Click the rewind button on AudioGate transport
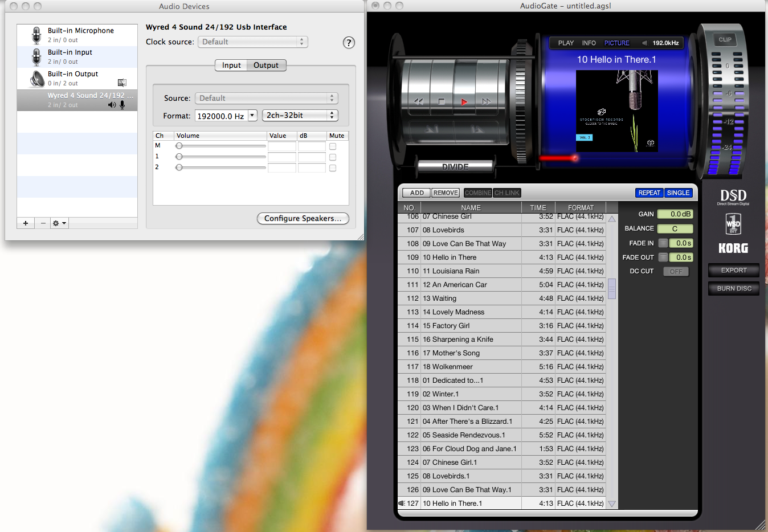The height and width of the screenshot is (532, 768). pos(419,101)
